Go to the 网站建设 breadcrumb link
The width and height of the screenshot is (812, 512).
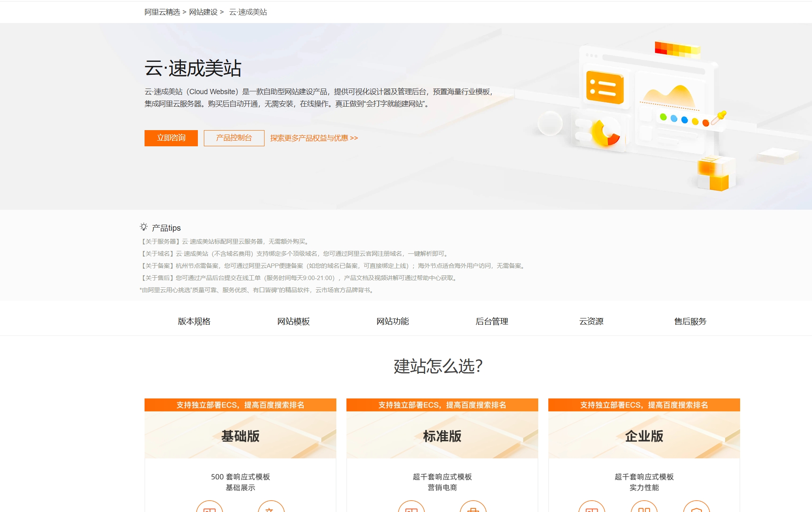coord(204,12)
